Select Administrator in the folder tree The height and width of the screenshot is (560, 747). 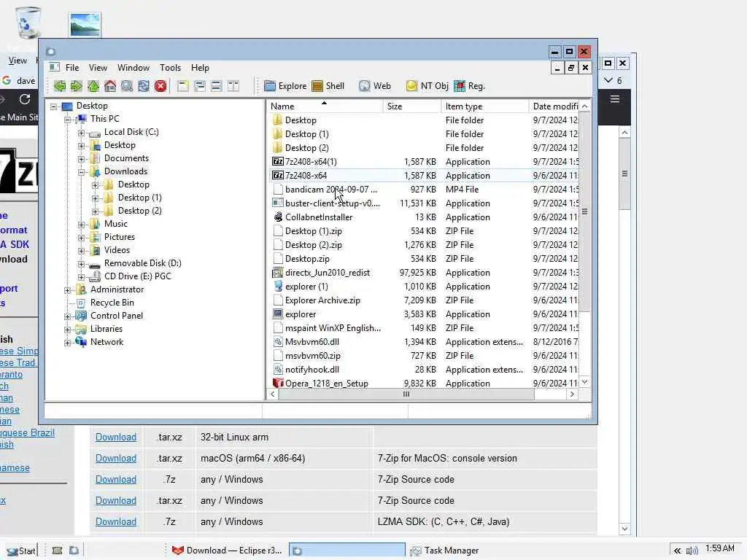[117, 289]
